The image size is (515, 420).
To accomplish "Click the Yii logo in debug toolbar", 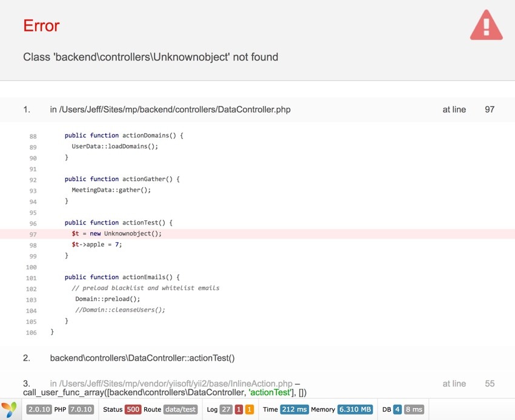I will point(9,410).
